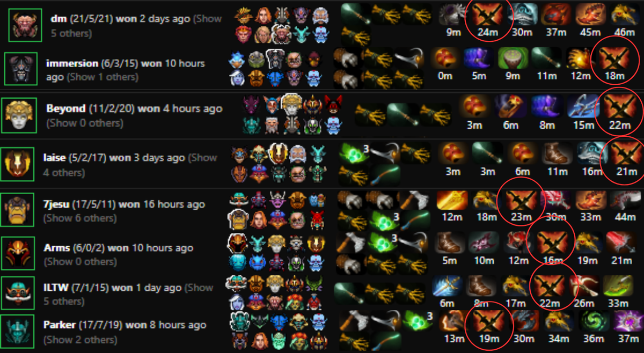This screenshot has height=353, width=644.
Task: Click the hero portrait next to Arms
Action: tap(18, 253)
